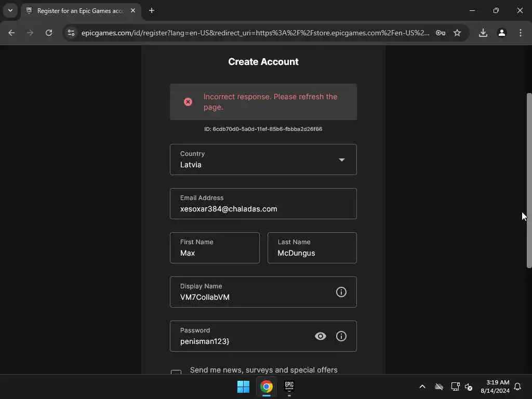Click the Chrome taskbar icon
The height and width of the screenshot is (399, 532).
pos(267,387)
